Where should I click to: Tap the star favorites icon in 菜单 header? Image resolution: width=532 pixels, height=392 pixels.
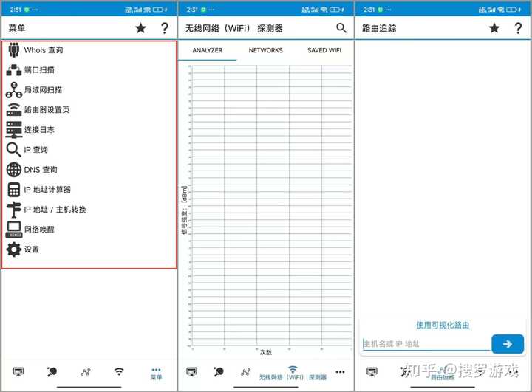point(140,28)
